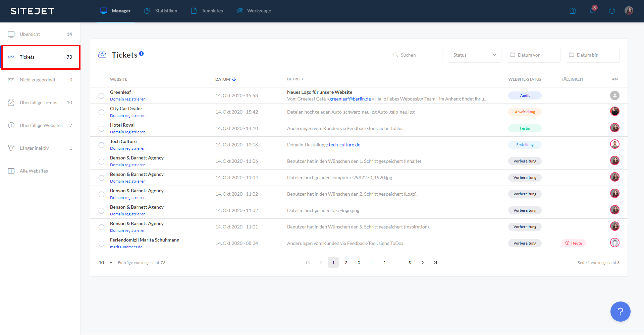Click Domain registrieren under Hotel Royal
Viewport: 644px width, 335px height.
click(128, 132)
